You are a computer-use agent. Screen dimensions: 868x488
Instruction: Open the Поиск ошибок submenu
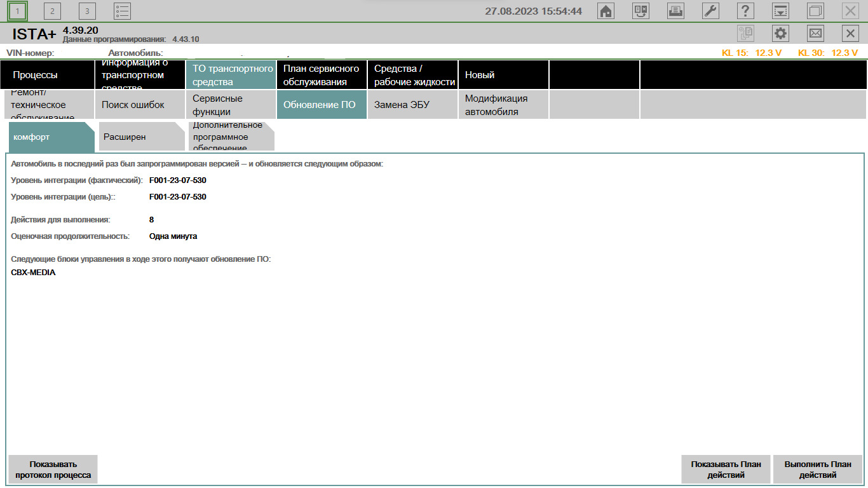point(140,105)
